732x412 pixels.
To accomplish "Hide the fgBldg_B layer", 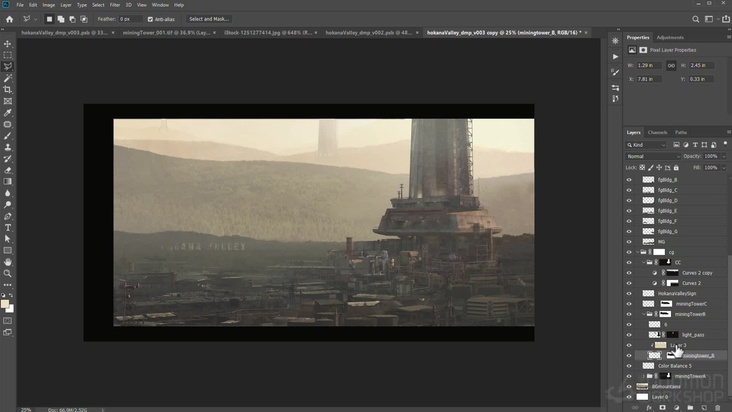I will (x=629, y=180).
